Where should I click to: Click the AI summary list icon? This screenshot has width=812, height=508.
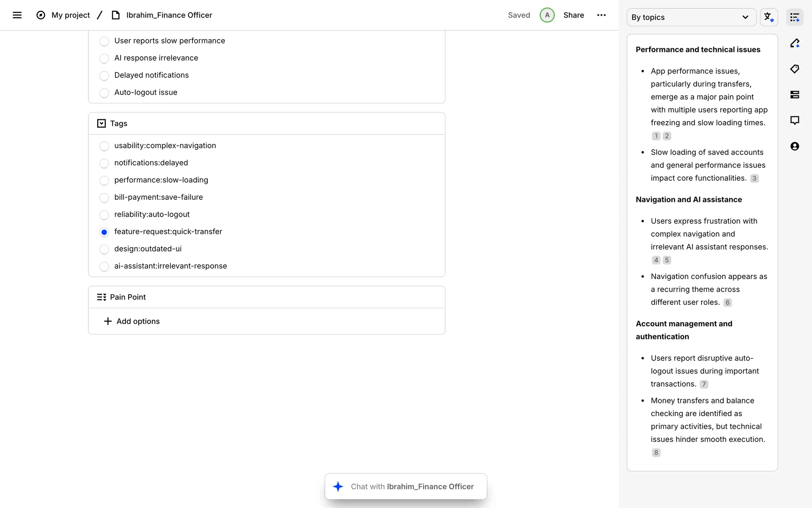[x=795, y=17]
